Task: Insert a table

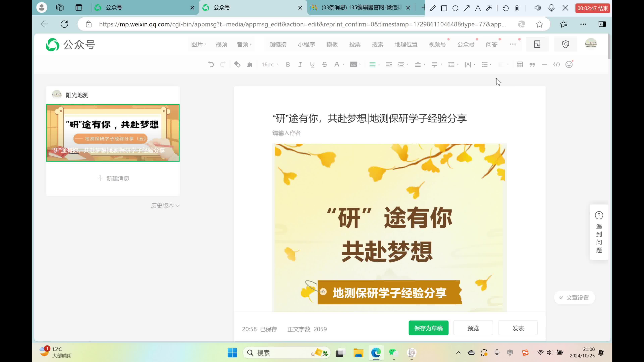Action: 520,65
